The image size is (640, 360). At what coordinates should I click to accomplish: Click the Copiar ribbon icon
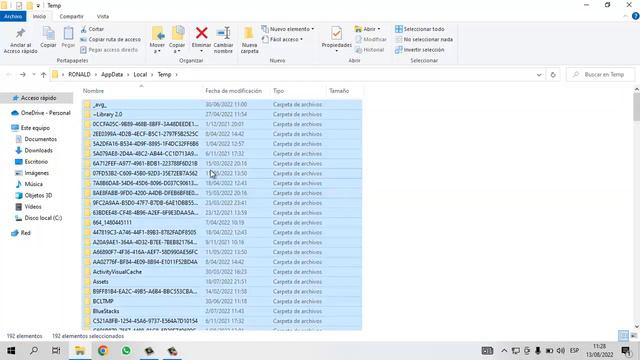coord(48,33)
